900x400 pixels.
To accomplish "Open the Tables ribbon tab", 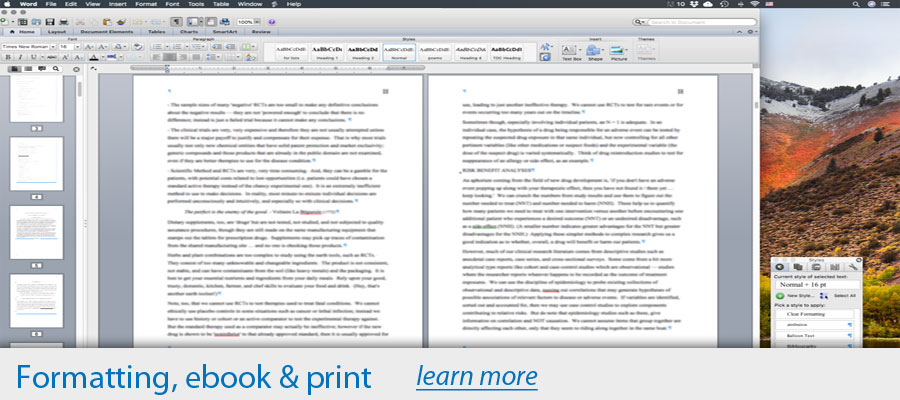I will pos(157,32).
